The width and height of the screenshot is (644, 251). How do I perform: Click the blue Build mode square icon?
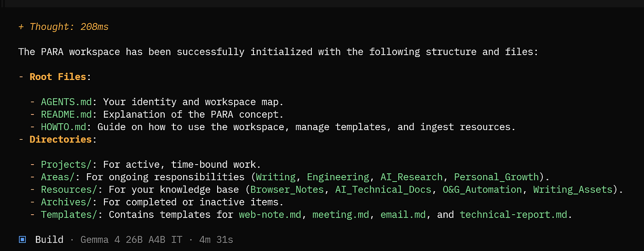click(22, 240)
